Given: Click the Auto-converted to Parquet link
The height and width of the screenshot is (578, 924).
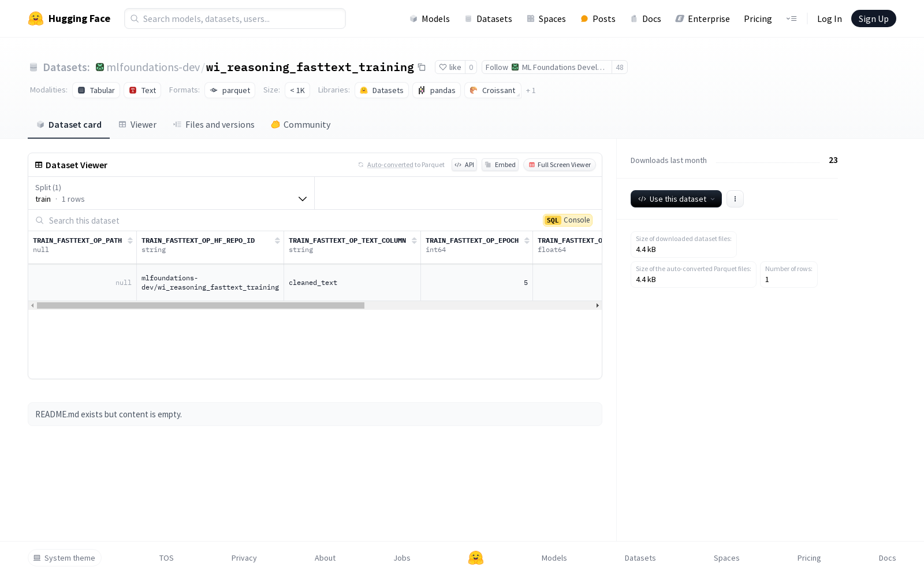Looking at the screenshot, I should tap(401, 165).
